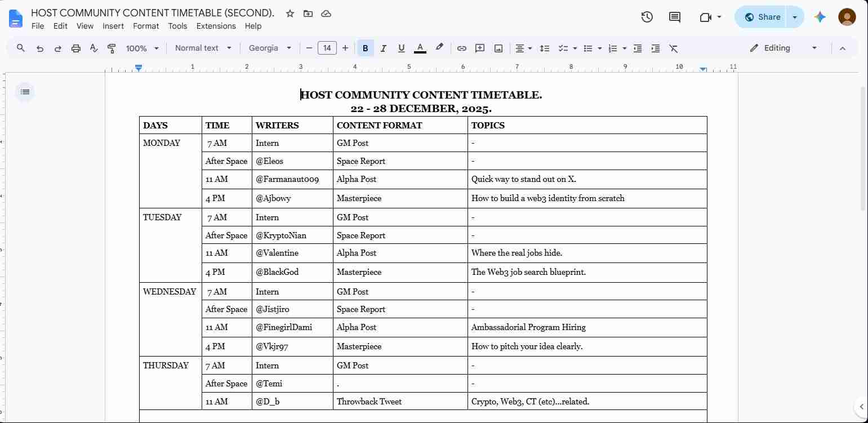Open Gemini assistant sparkle icon
Viewport: 868px width, 423px height.
[820, 17]
